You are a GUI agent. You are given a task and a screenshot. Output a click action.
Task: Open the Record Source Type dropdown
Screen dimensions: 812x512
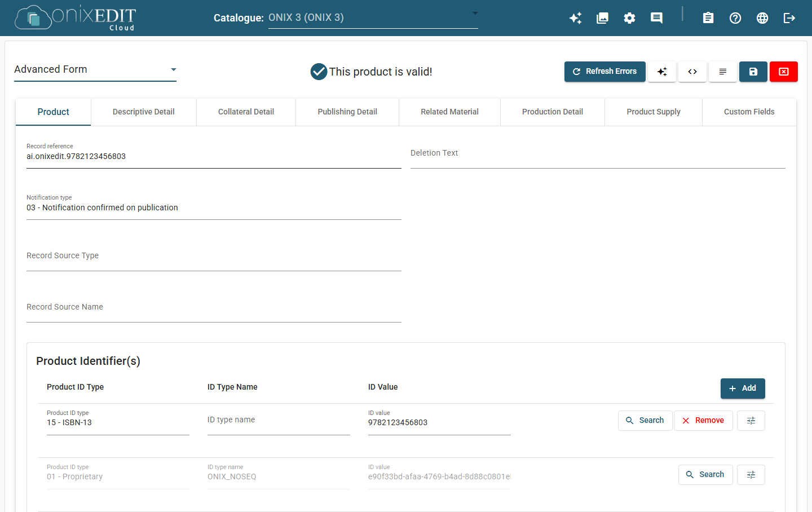point(214,257)
